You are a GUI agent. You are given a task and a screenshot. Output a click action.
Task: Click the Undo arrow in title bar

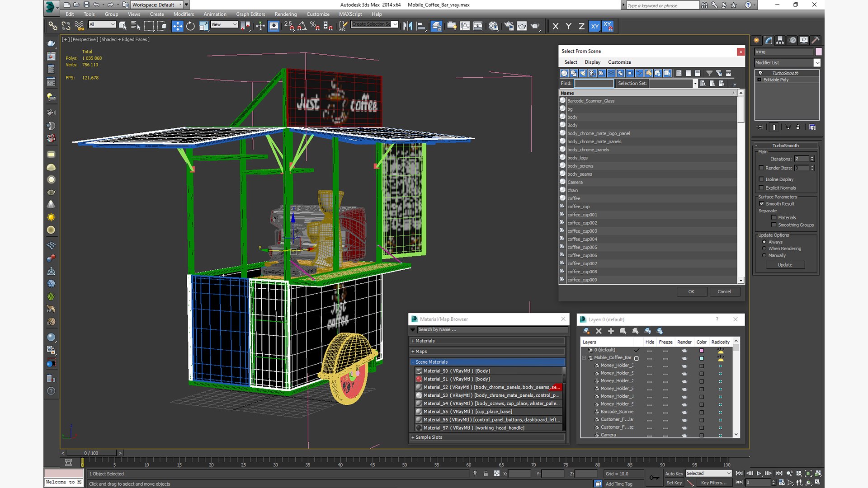click(x=96, y=5)
